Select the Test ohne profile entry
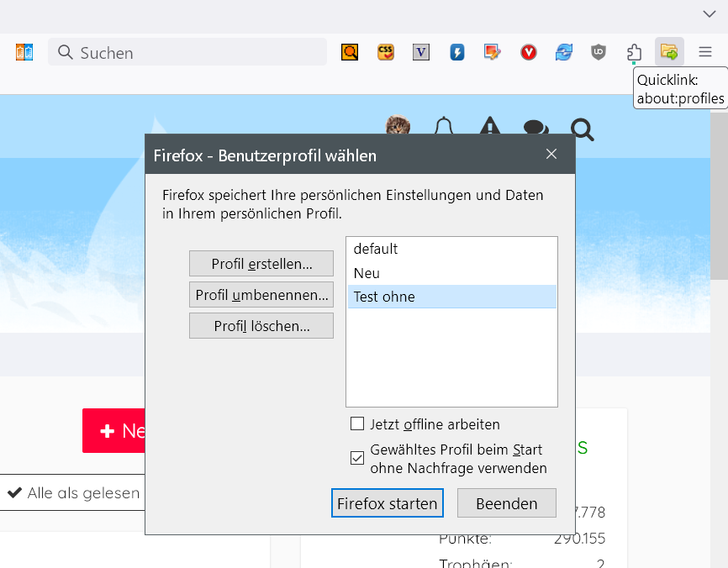Image resolution: width=728 pixels, height=568 pixels. pos(451,297)
